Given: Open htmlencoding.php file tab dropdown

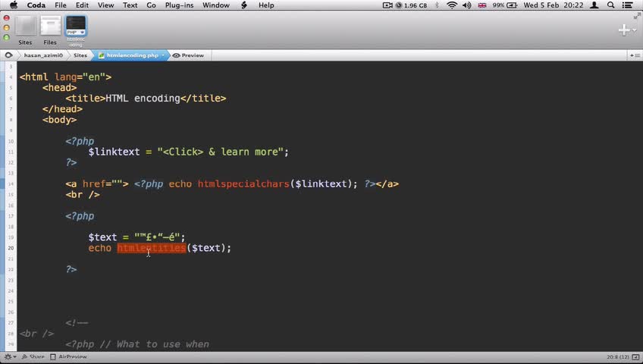Looking at the screenshot, I should point(163,55).
